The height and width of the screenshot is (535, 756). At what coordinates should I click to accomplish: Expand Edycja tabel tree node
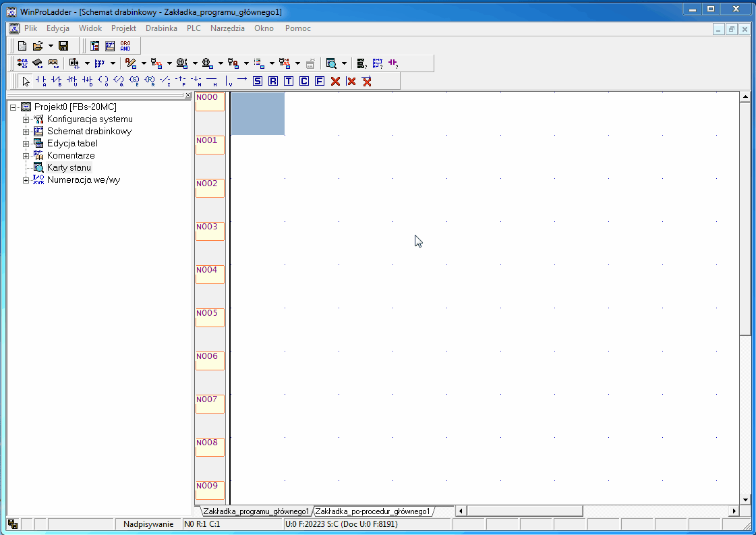[x=26, y=144]
